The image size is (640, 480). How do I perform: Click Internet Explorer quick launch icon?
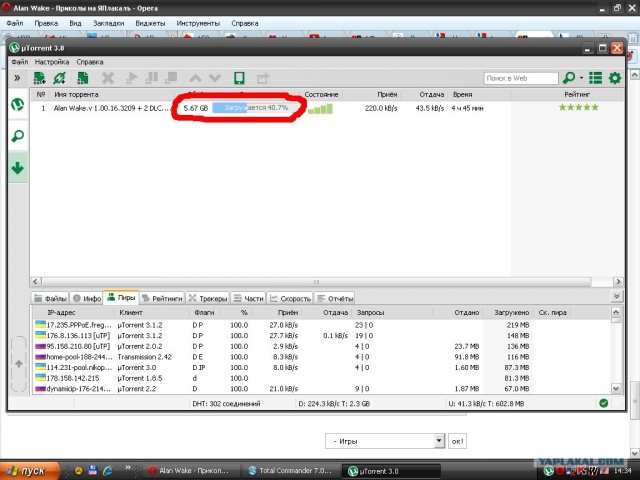(108, 471)
